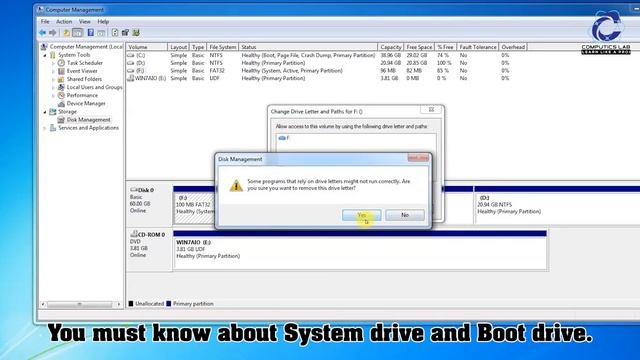Go back with the blue Back arrow
This screenshot has width=640, height=360.
point(42,33)
